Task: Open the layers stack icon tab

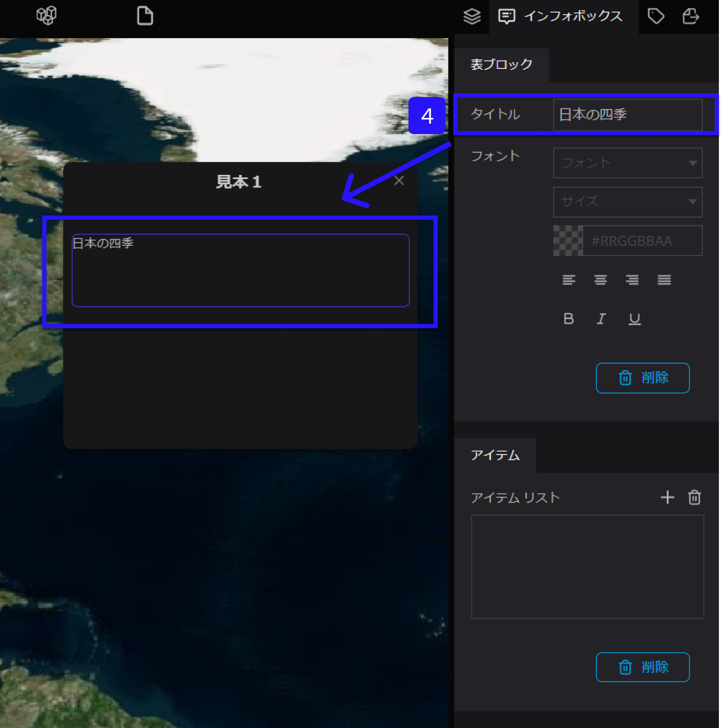Action: 472,17
